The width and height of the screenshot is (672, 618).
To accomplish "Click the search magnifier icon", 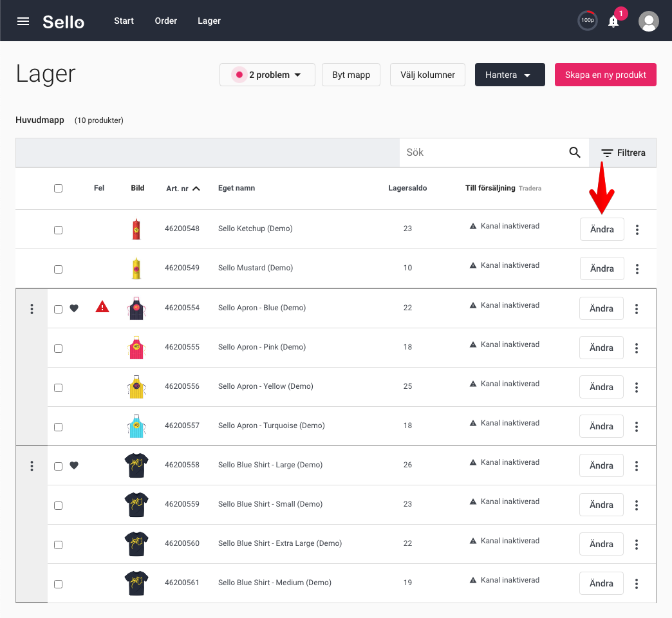I will (x=575, y=152).
